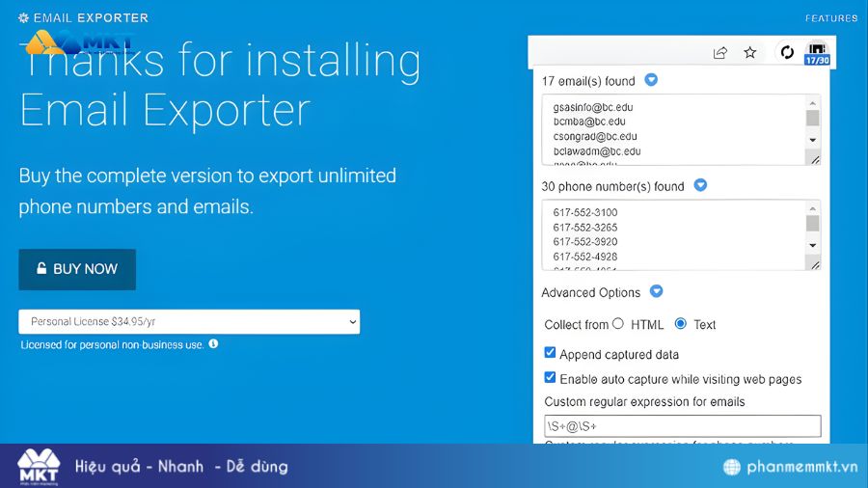The image size is (868, 488).
Task: Uncheck Append captured data checkbox
Action: (550, 352)
